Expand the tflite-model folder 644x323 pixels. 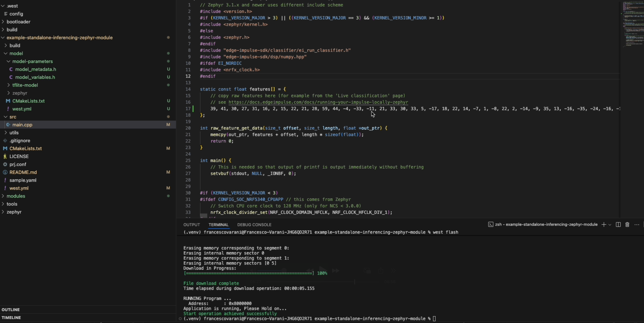tap(9, 85)
